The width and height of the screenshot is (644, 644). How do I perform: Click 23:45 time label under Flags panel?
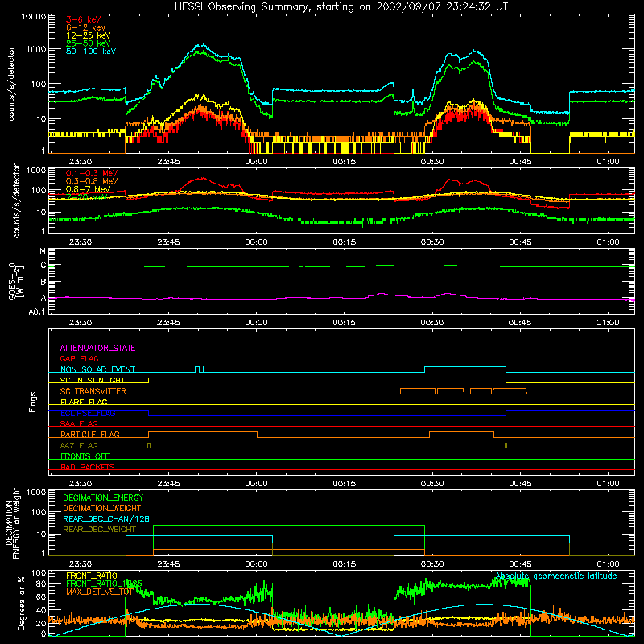[x=168, y=484]
